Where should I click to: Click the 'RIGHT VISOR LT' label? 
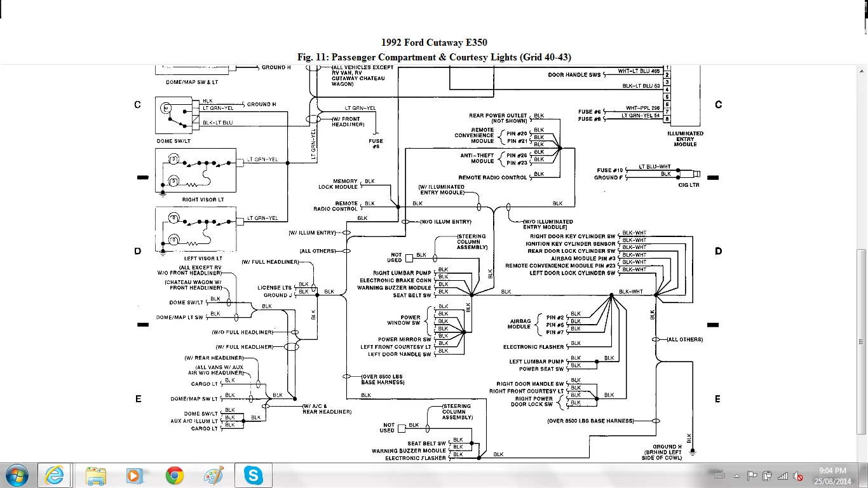[x=203, y=200]
